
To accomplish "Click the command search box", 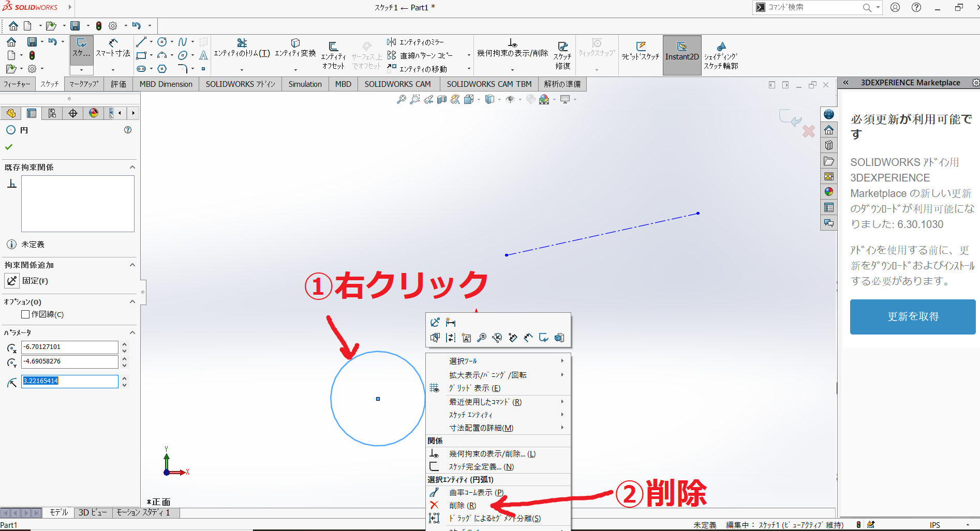I will pos(812,7).
